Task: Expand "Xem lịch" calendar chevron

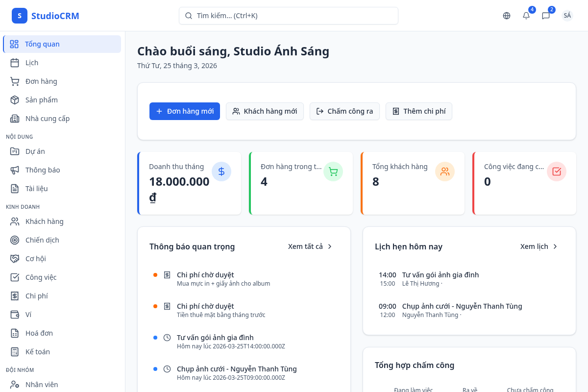Action: [555, 246]
